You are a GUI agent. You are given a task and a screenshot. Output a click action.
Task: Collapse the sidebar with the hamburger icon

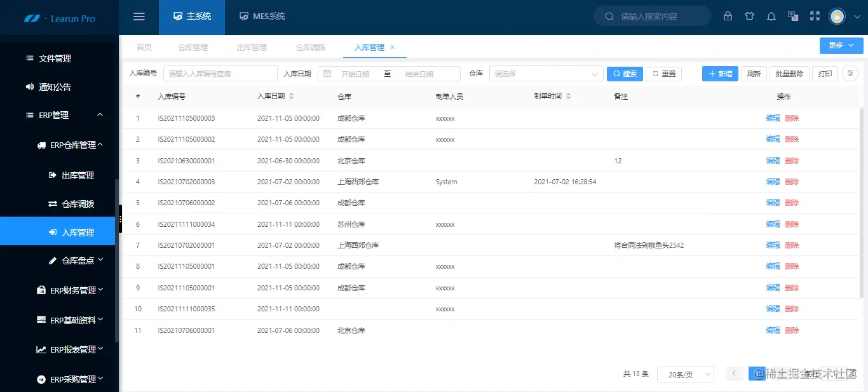tap(139, 17)
